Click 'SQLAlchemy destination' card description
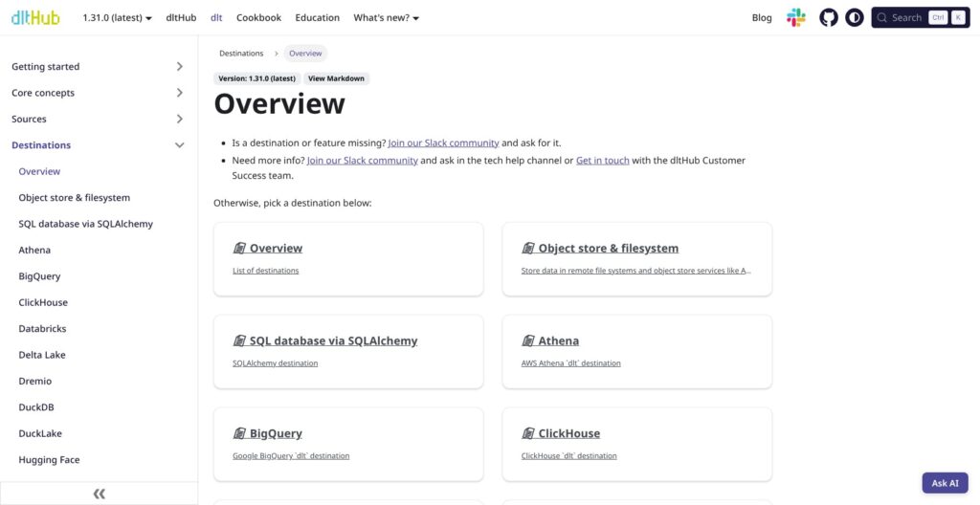This screenshot has width=980, height=505. pos(275,363)
